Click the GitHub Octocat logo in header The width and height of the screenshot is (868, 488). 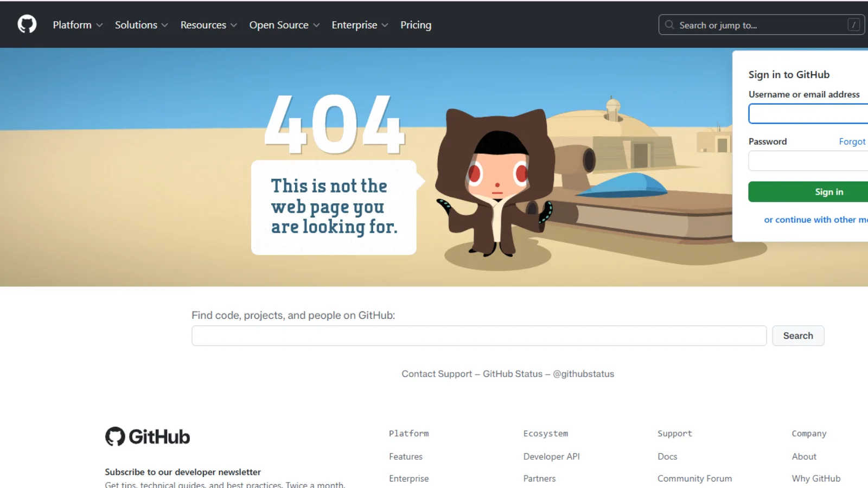[x=27, y=24]
